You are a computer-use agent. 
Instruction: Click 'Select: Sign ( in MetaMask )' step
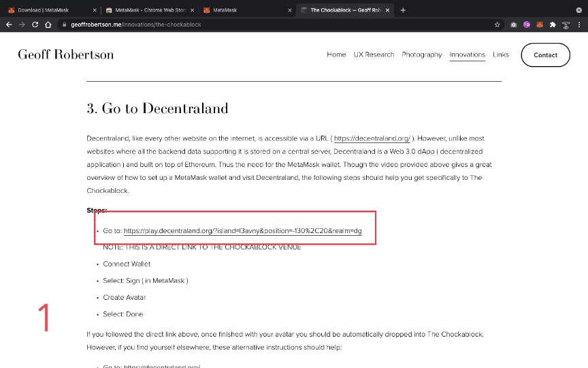pyautogui.click(x=146, y=281)
